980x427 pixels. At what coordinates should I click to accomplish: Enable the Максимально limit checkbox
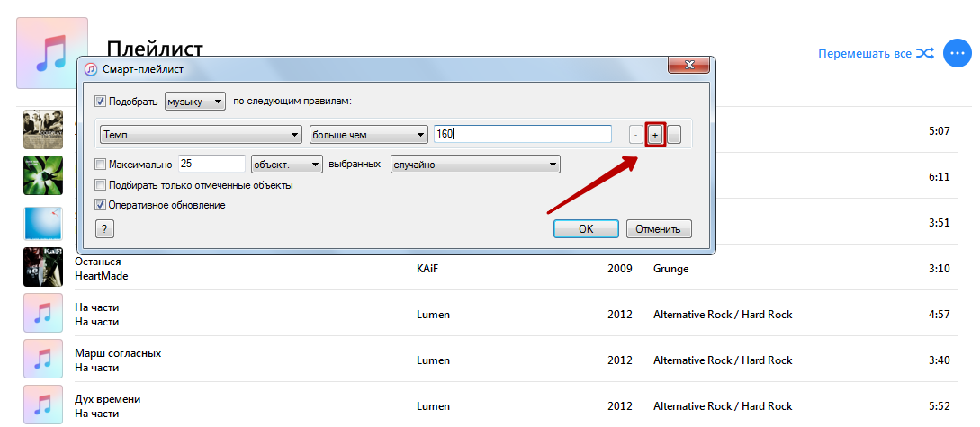click(x=101, y=165)
